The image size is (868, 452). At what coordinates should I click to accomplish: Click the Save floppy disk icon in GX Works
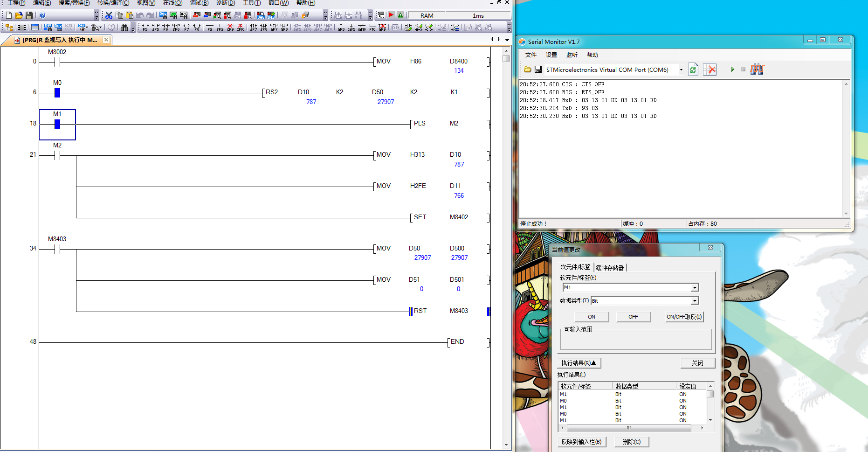[29, 15]
